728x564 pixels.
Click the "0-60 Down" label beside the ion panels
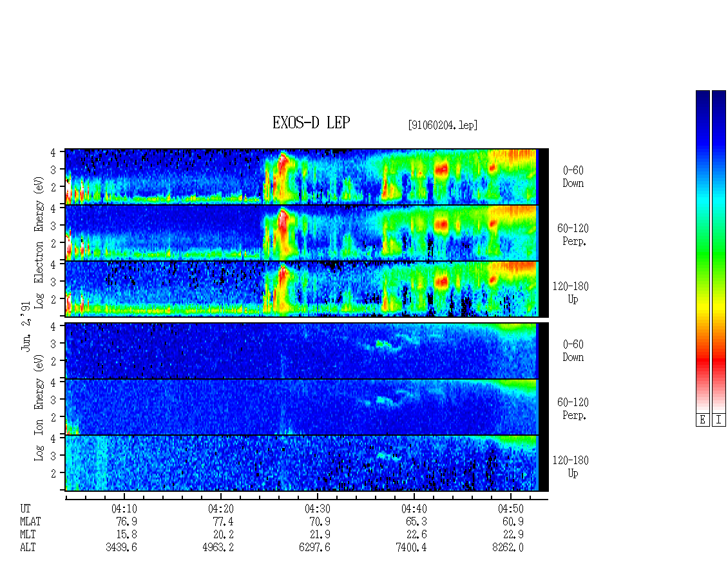[573, 351]
